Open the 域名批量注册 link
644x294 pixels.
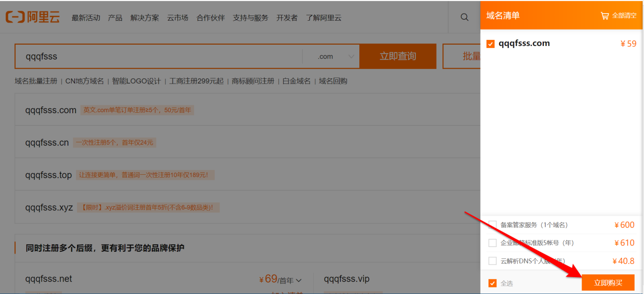tap(36, 81)
